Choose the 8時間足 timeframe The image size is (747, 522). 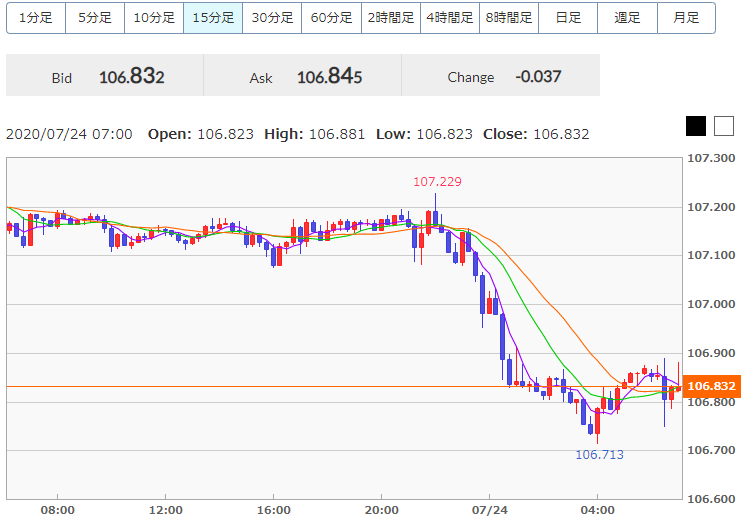[x=509, y=18]
